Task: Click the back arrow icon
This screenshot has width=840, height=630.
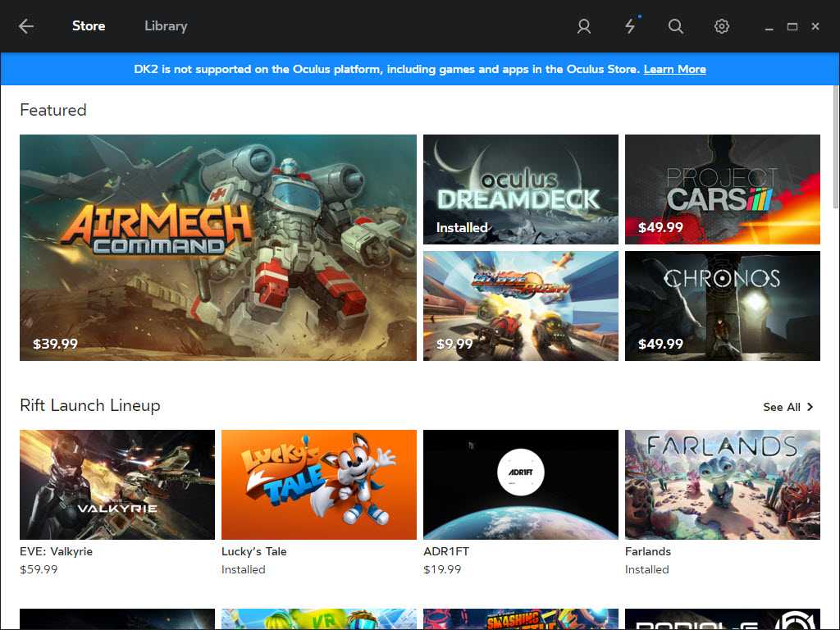Action: (26, 26)
